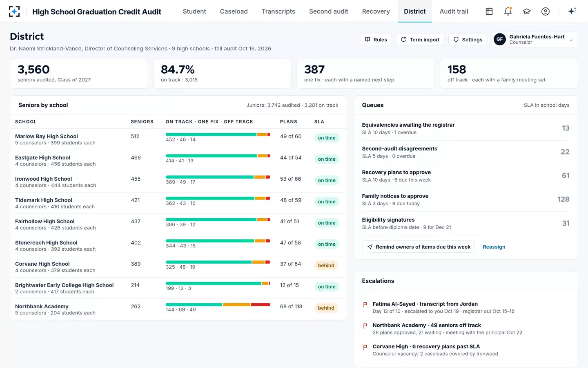This screenshot has width=588, height=368.
Task: Click the 158 off track summary card
Action: [x=509, y=74]
